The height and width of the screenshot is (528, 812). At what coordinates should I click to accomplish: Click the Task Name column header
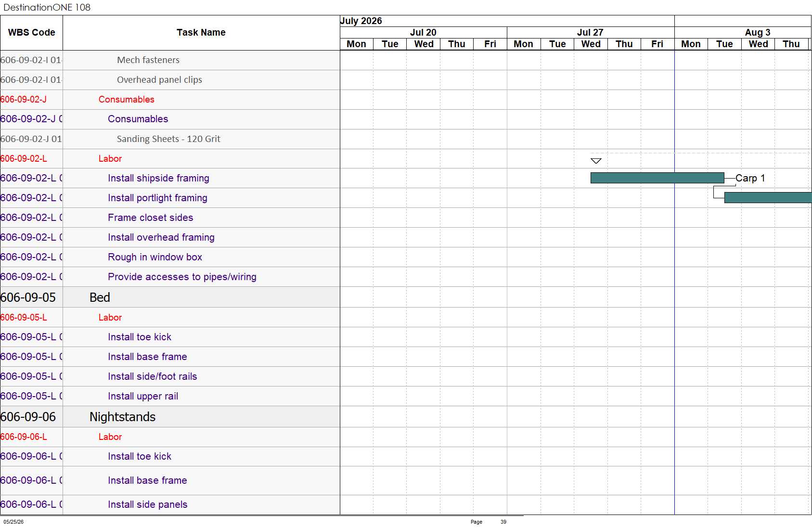201,33
